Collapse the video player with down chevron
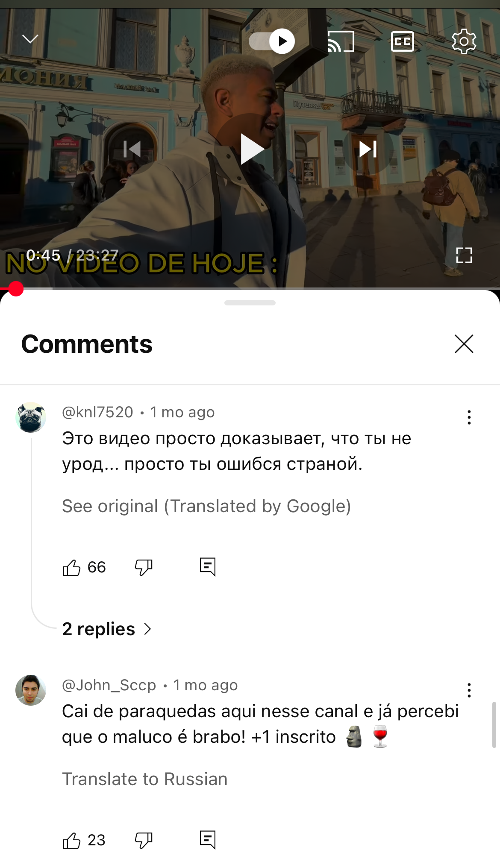500x868 pixels. 30,39
